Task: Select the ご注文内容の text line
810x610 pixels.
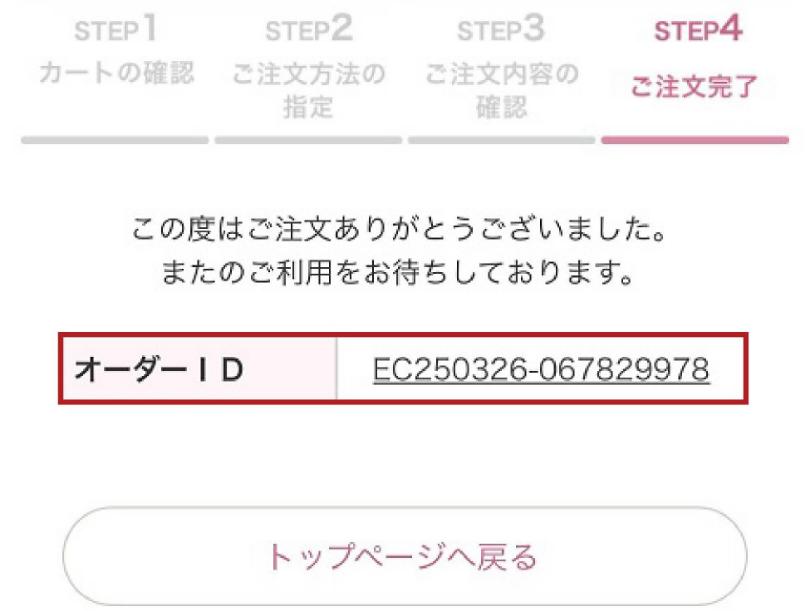Action: click(501, 74)
